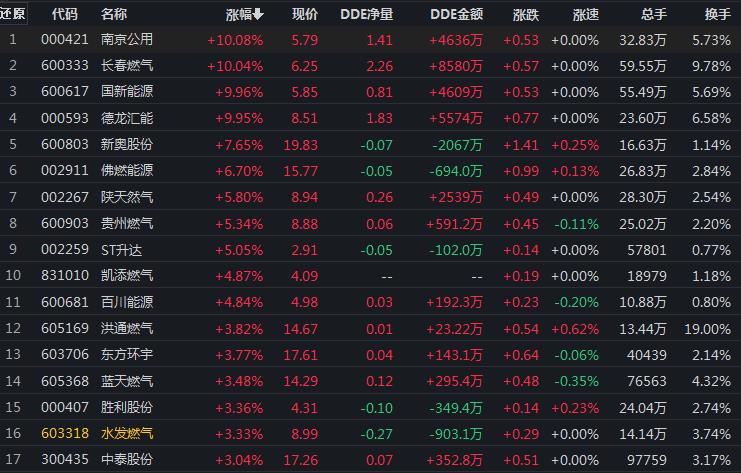This screenshot has width=741, height=473.
Task: Click the 还原 button in header
Action: tap(13, 15)
